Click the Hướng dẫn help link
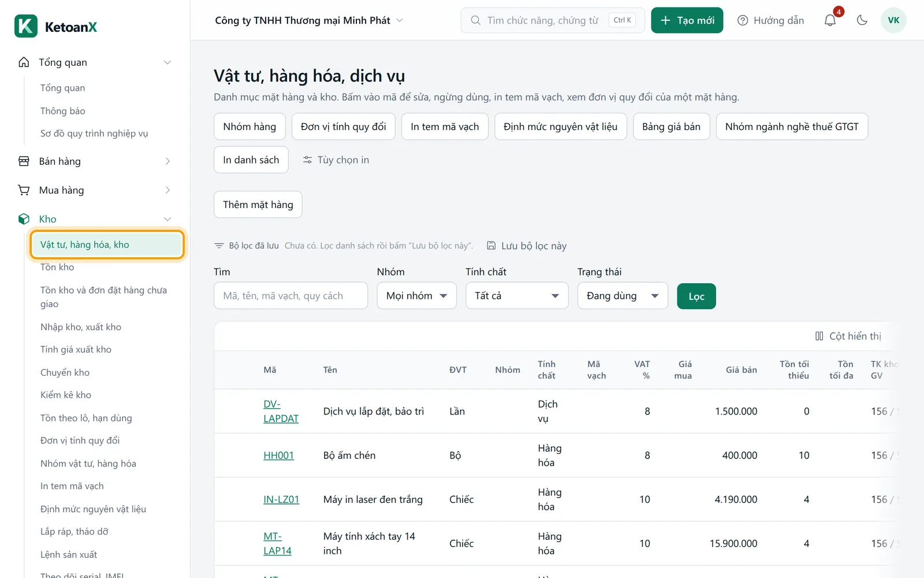 771,20
